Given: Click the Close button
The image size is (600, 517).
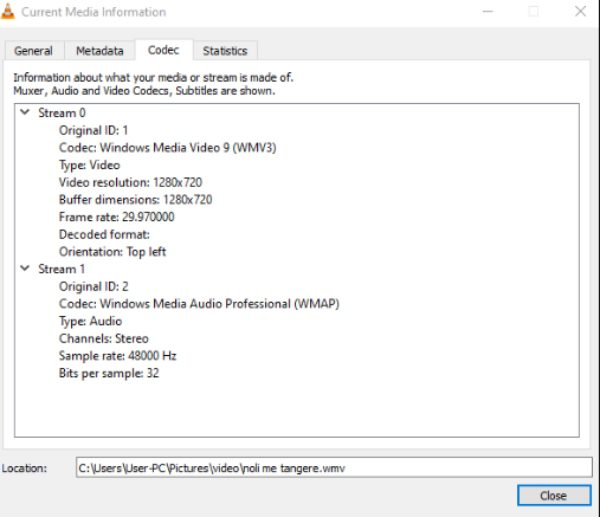Looking at the screenshot, I should pos(554,496).
